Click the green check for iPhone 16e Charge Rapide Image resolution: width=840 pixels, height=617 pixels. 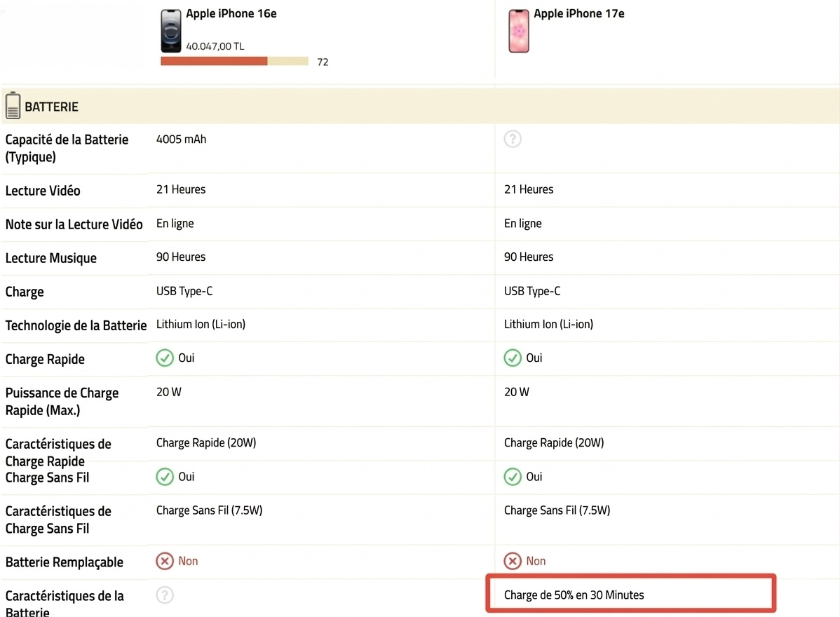tap(165, 358)
